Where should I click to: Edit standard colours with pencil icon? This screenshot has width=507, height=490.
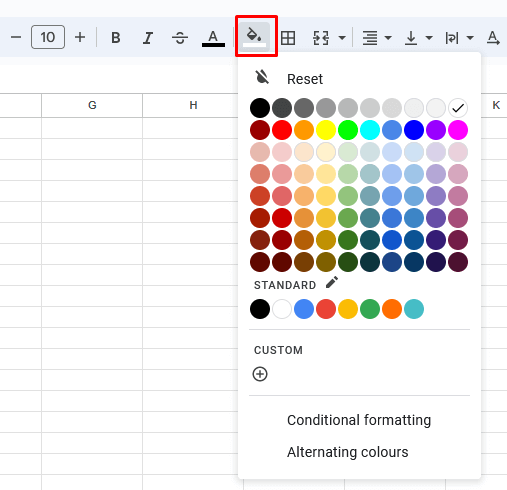pos(332,283)
